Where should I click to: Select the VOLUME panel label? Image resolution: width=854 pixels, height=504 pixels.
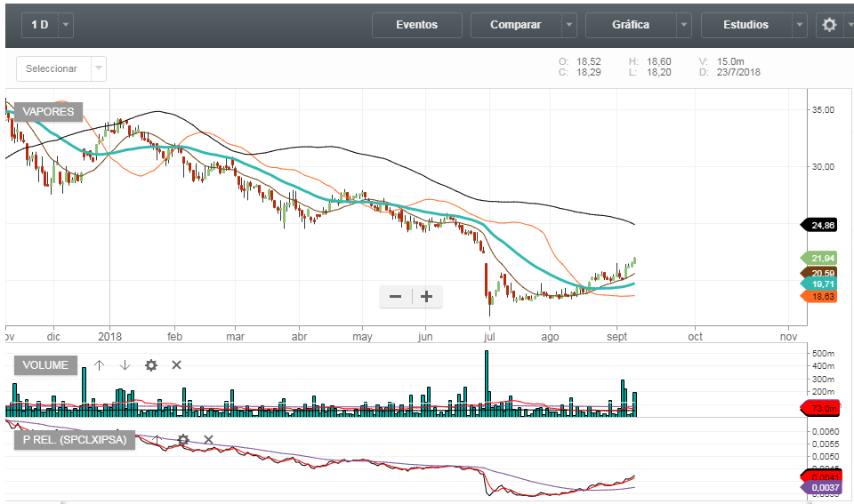tap(45, 365)
